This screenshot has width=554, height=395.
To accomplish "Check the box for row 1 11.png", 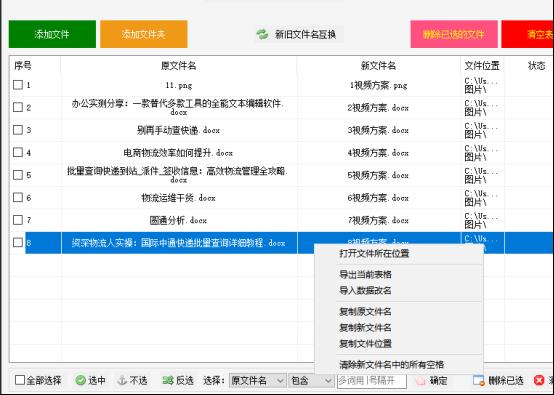I will point(18,85).
